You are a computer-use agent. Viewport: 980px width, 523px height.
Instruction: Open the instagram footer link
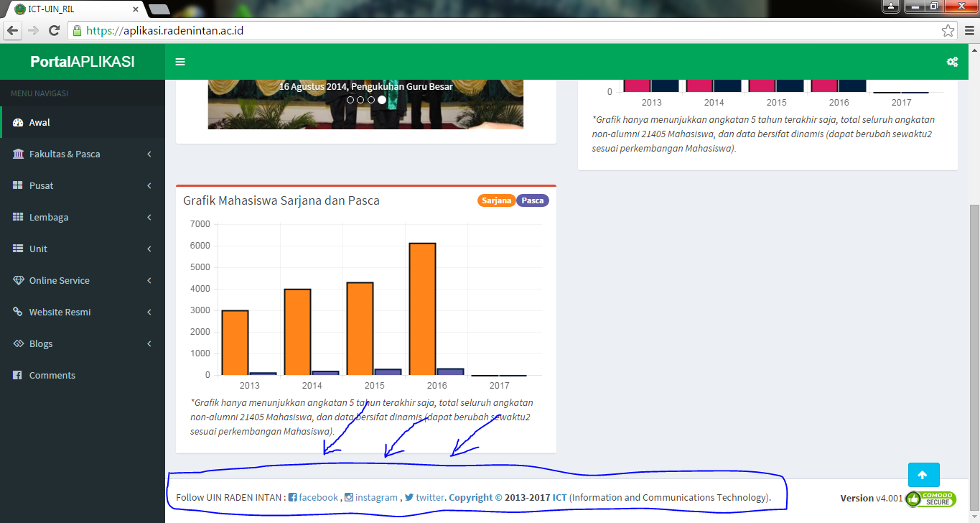376,497
